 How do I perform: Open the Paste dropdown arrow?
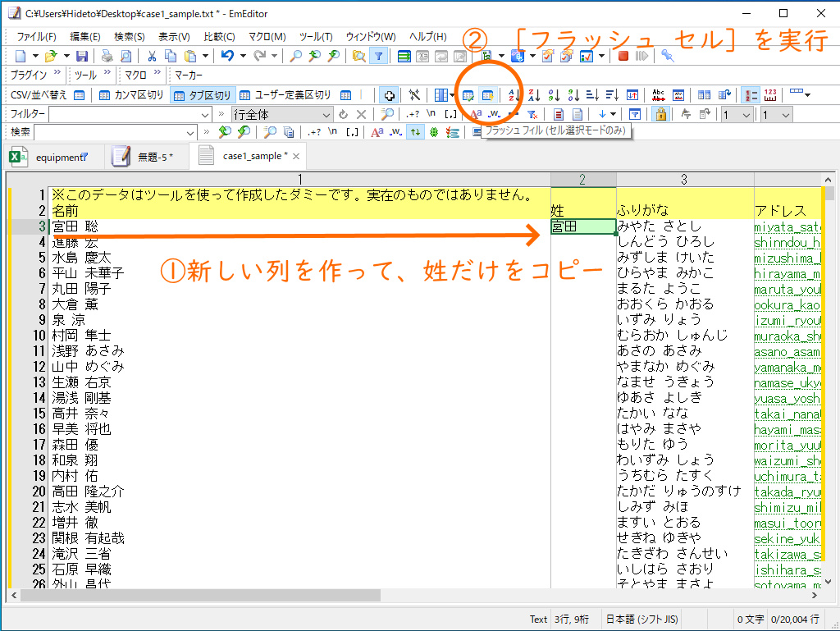point(205,56)
